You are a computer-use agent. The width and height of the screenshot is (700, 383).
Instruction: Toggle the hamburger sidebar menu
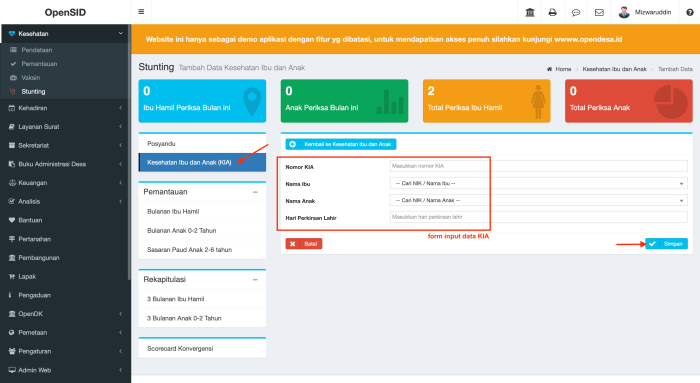141,12
